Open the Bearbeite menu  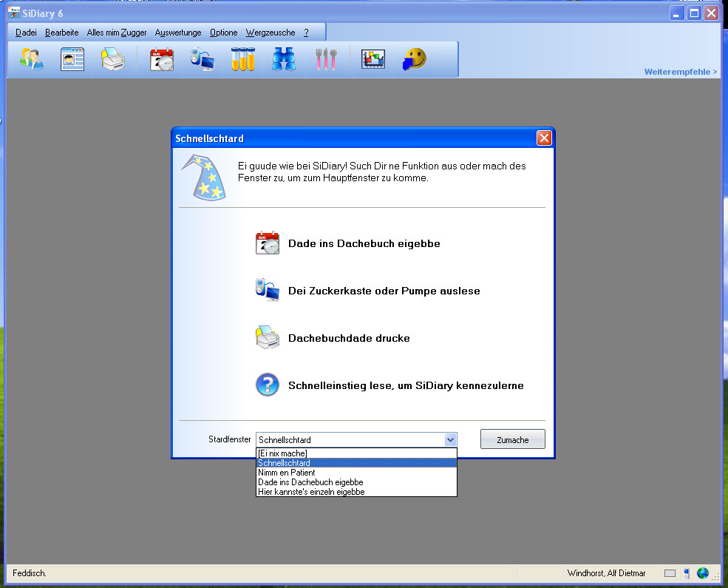point(62,33)
